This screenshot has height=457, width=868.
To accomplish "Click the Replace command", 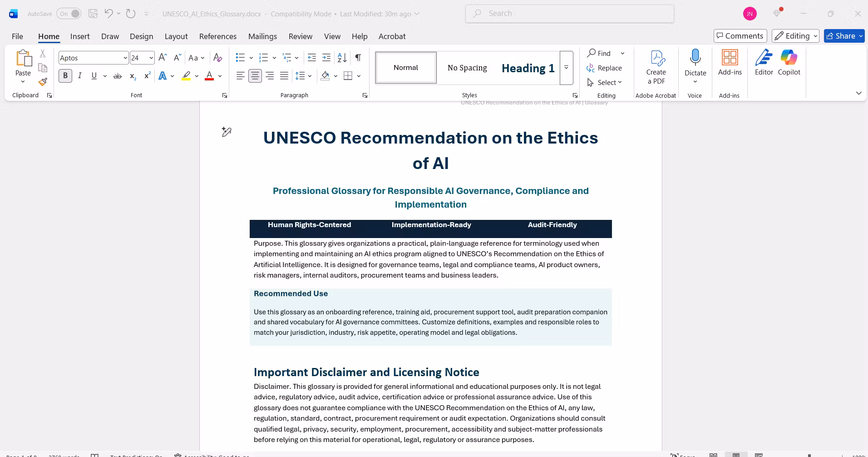I will tap(604, 68).
